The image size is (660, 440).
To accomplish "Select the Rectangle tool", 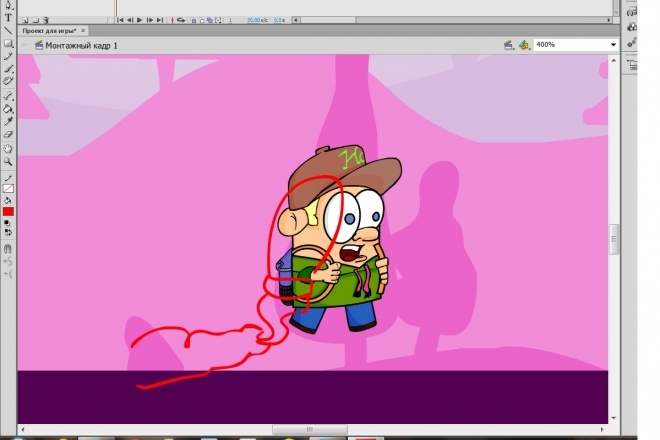I will tap(8, 43).
